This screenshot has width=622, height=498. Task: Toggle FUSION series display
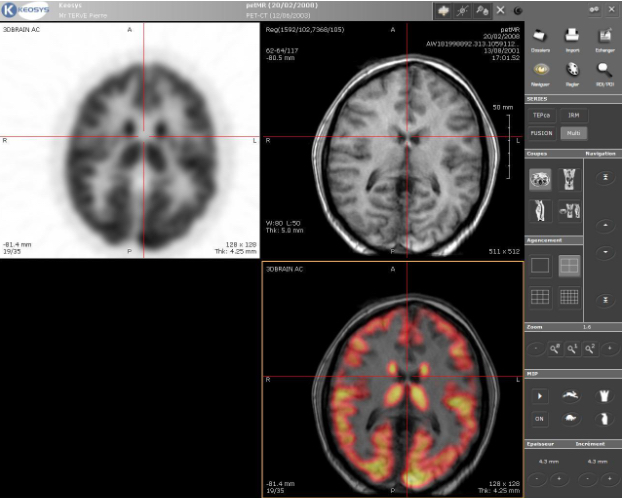point(541,132)
